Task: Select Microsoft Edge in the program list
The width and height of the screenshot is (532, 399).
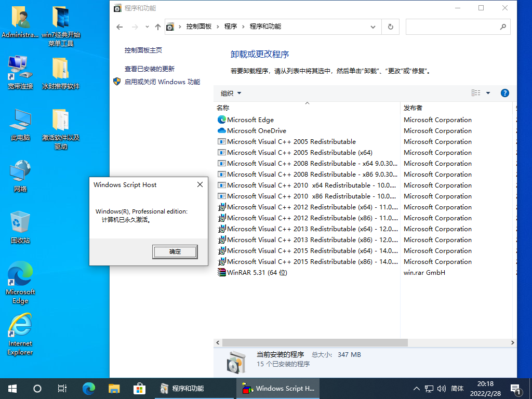Action: click(x=250, y=120)
